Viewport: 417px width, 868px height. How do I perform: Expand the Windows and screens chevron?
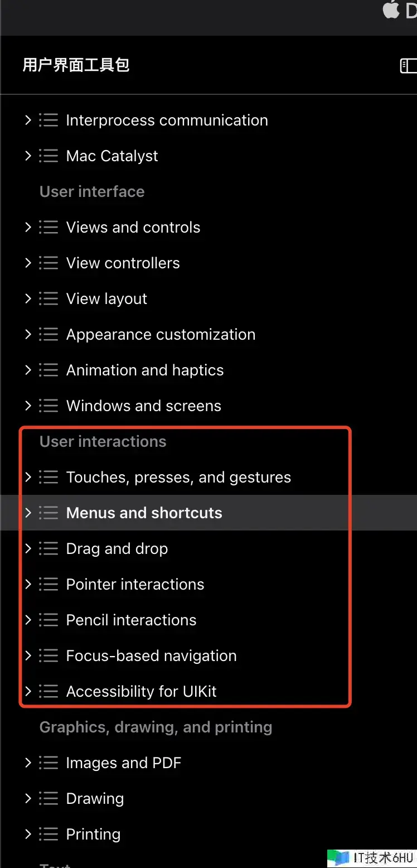click(28, 406)
